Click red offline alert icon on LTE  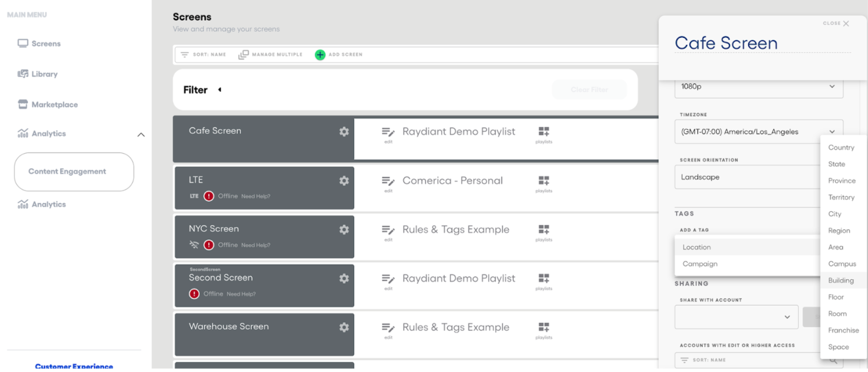tap(209, 196)
